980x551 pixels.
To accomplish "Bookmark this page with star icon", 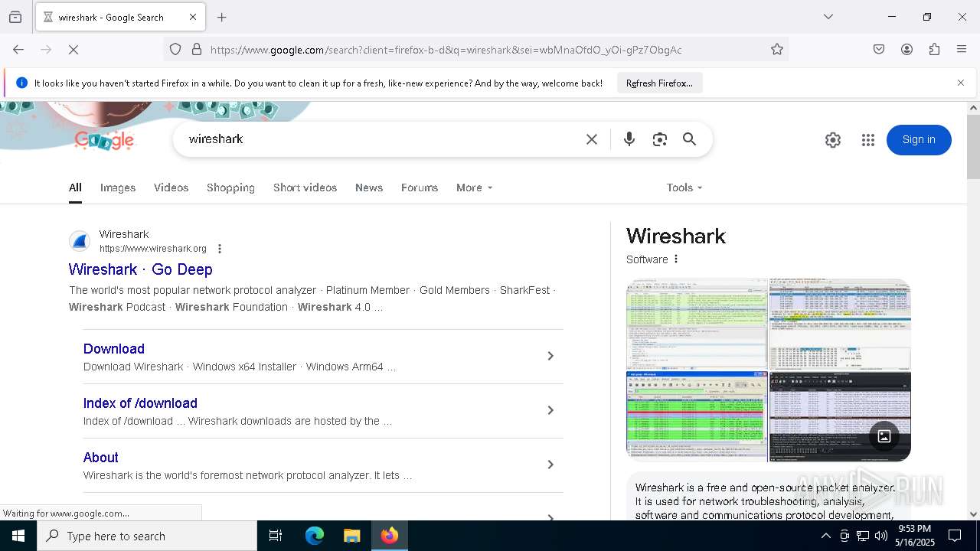I will pyautogui.click(x=777, y=50).
